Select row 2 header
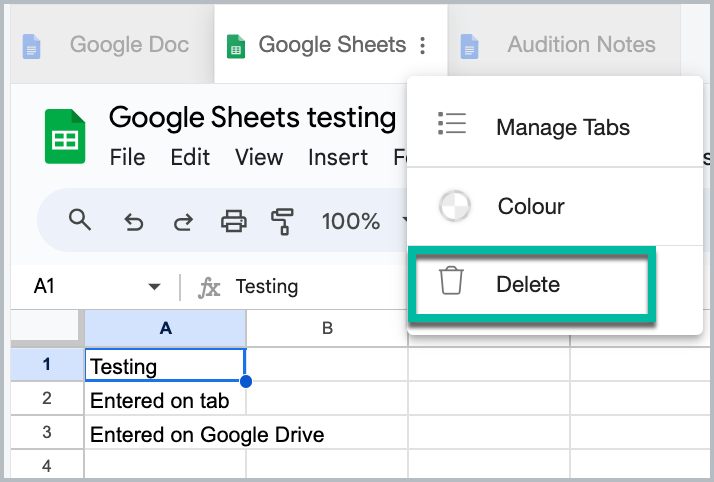Screen dimensions: 714x482 [47, 398]
